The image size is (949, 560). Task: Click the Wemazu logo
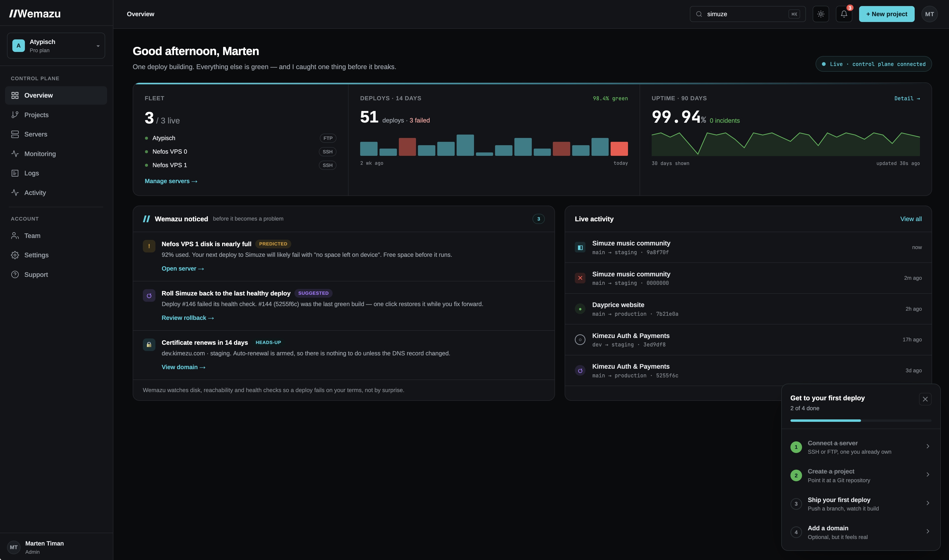point(35,14)
